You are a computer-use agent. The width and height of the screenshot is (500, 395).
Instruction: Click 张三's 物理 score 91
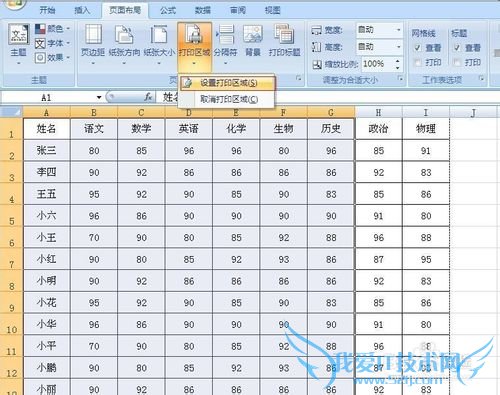point(426,151)
